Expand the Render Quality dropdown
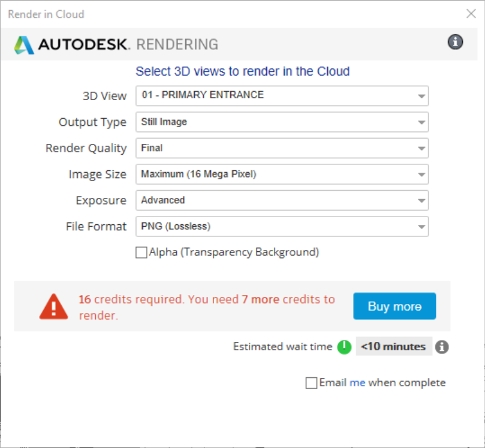This screenshot has height=448, width=485. (420, 148)
